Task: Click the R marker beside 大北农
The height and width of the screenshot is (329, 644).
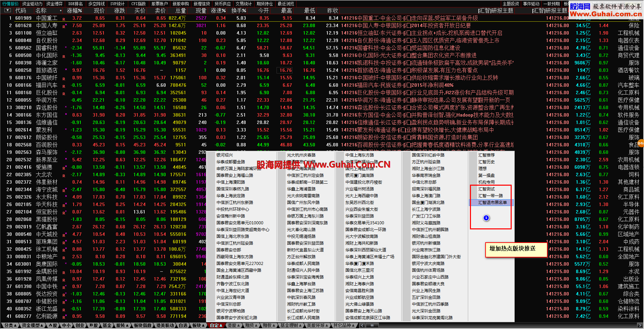Action: (64, 176)
